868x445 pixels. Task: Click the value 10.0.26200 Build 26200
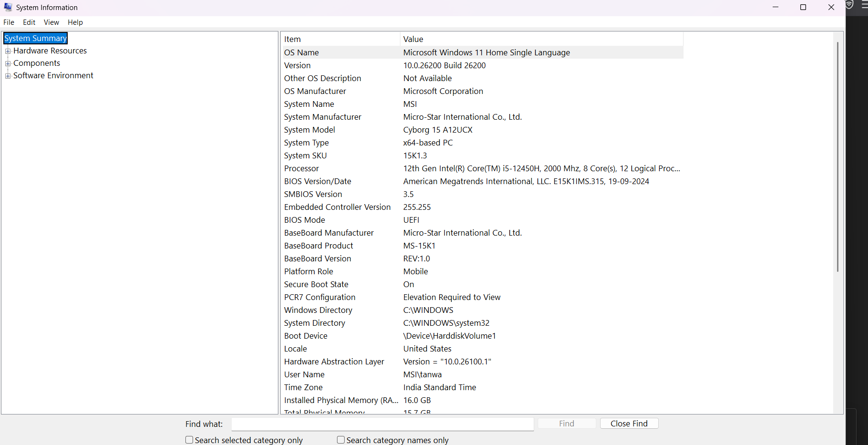pyautogui.click(x=445, y=65)
